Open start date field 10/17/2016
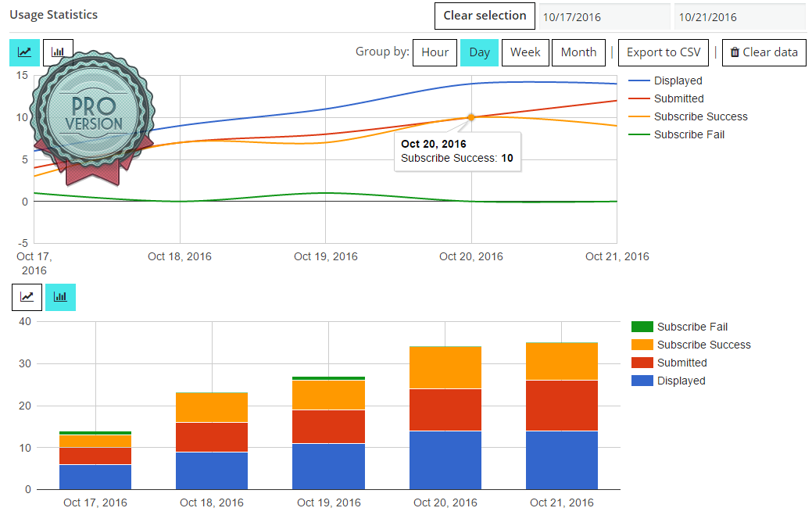This screenshot has height=515, width=812. tap(604, 16)
